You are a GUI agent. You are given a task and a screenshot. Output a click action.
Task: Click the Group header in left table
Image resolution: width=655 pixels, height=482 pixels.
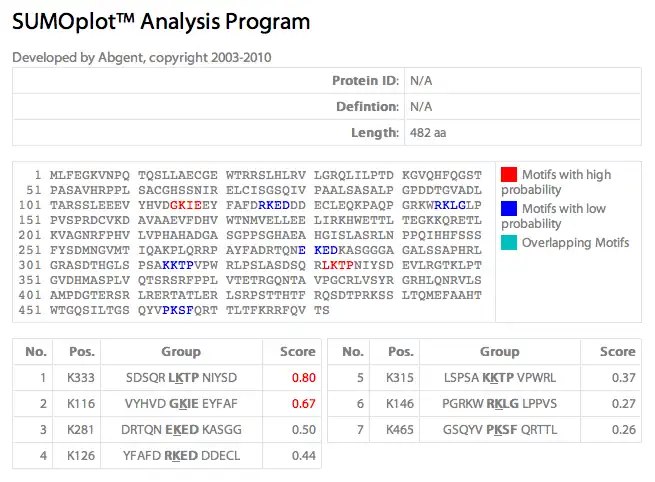tap(181, 352)
